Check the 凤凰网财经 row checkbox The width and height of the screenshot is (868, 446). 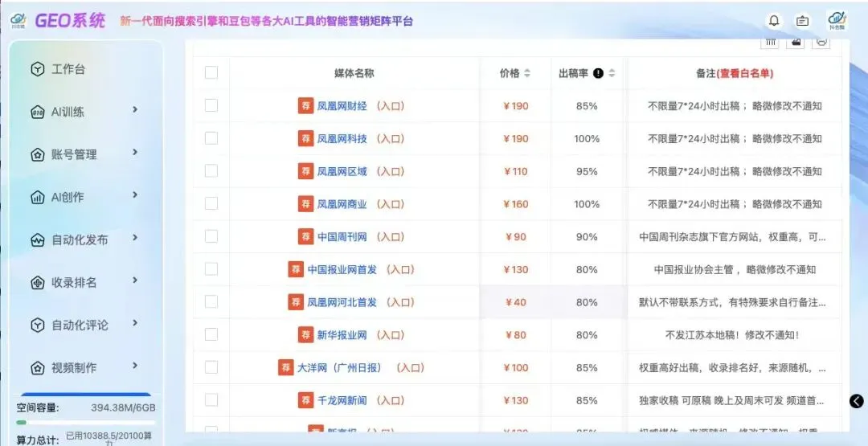click(211, 105)
